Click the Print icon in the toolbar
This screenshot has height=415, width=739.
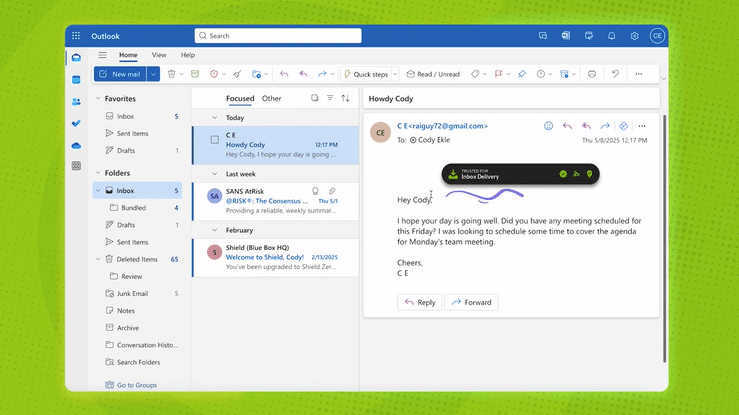592,74
